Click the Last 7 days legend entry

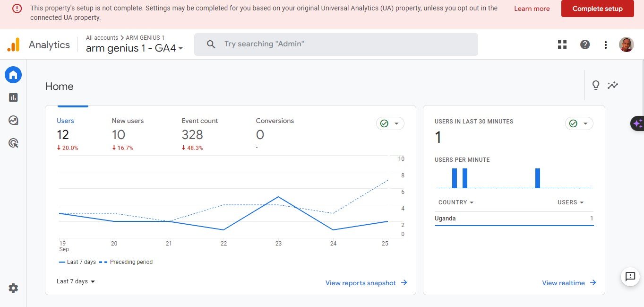77,262
